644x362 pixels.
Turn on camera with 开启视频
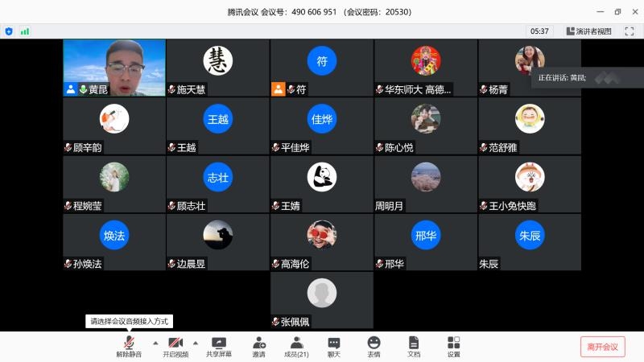pyautogui.click(x=175, y=346)
